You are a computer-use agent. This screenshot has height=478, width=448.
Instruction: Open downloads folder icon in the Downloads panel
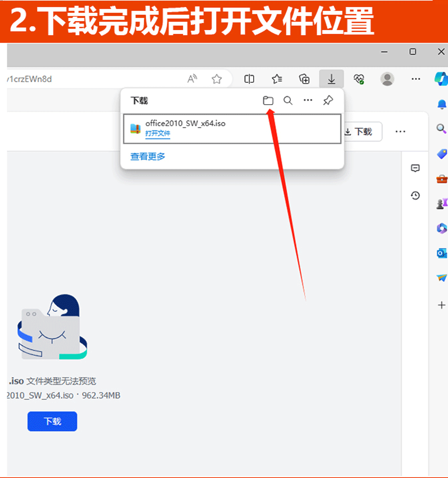click(x=268, y=101)
